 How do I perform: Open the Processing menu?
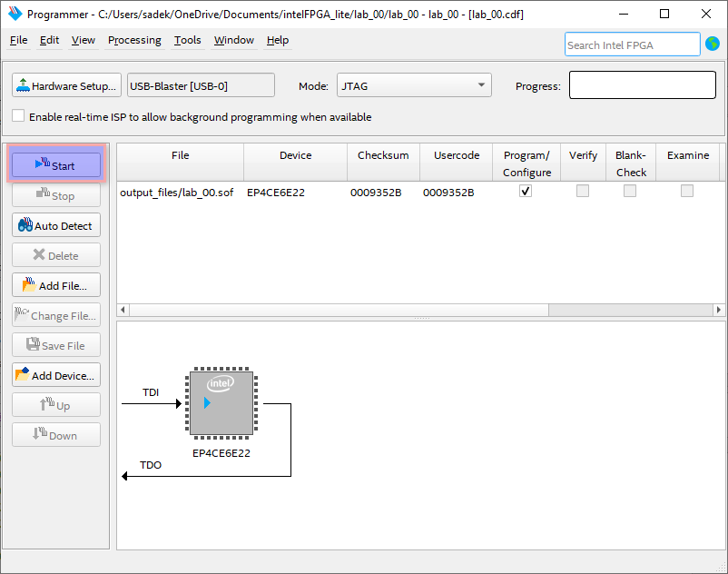134,40
